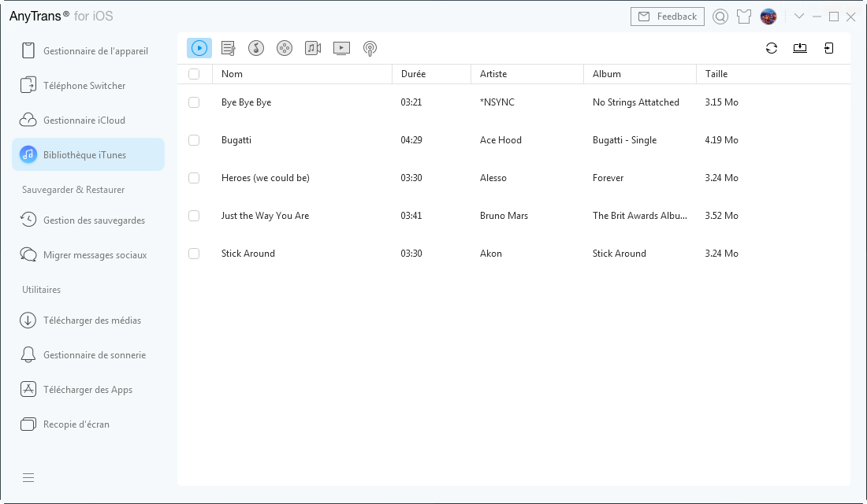
Task: Sort by the Durée column header
Action: coord(431,74)
